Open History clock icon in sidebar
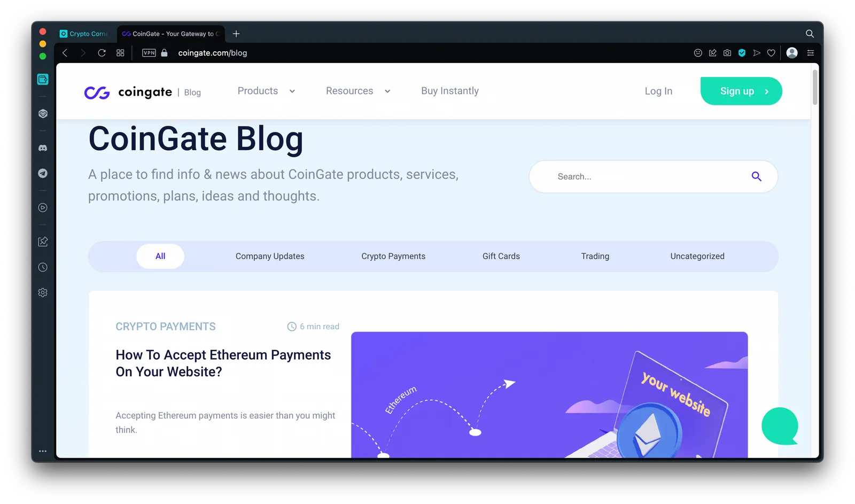The width and height of the screenshot is (855, 504). point(43,267)
